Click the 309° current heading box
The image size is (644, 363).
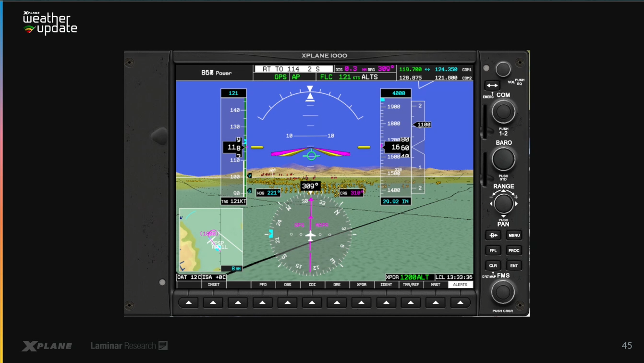tap(310, 186)
